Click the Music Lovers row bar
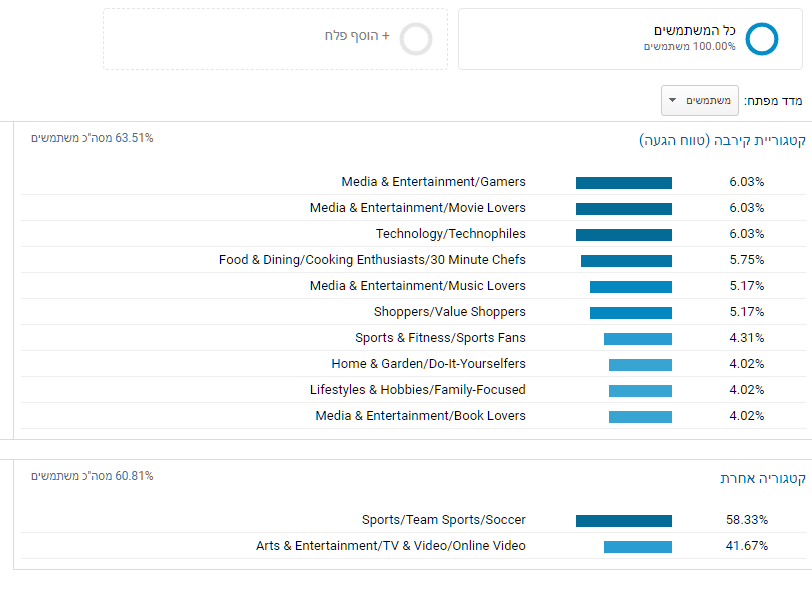This screenshot has height=599, width=812. pos(631,287)
